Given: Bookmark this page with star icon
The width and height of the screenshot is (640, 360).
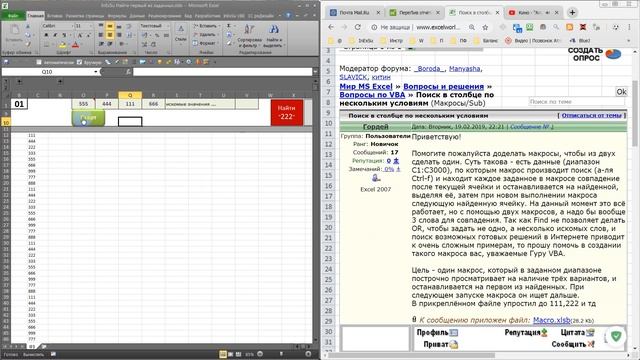Looking at the screenshot, I should click(x=485, y=27).
